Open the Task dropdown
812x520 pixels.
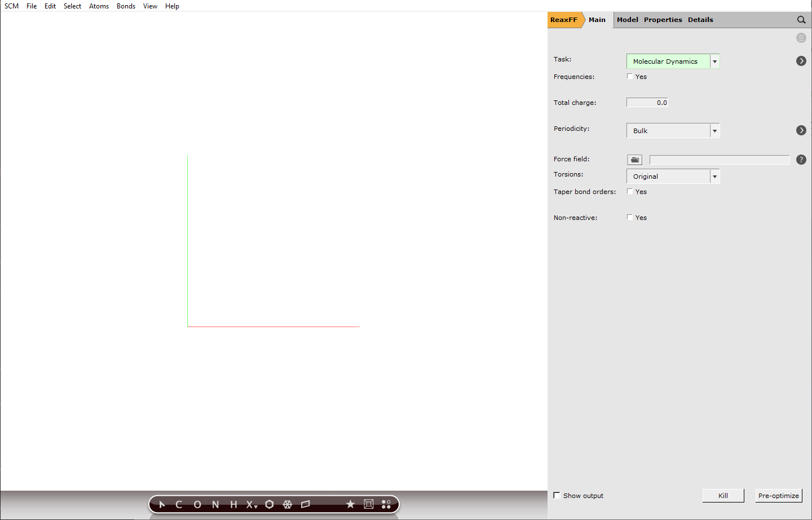point(714,61)
